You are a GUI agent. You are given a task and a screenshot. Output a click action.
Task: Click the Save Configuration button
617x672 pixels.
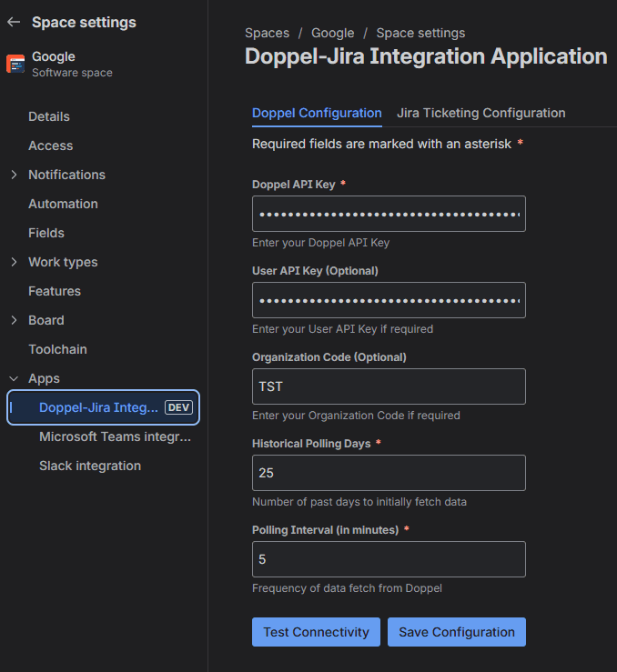pyautogui.click(x=457, y=632)
